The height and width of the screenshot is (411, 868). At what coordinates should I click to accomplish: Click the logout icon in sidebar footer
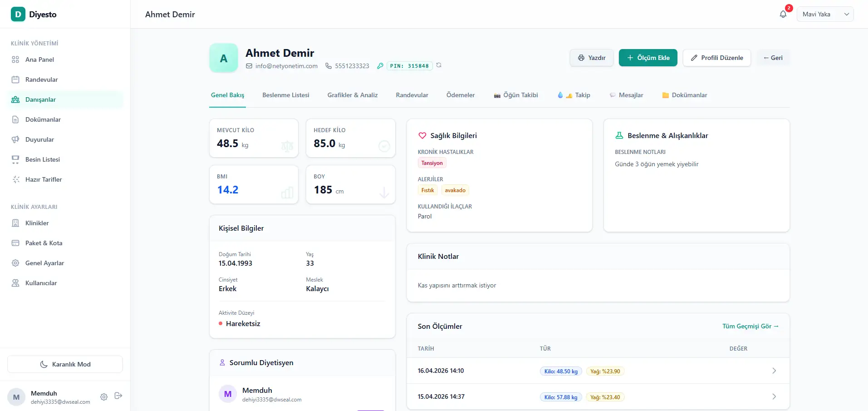(118, 396)
